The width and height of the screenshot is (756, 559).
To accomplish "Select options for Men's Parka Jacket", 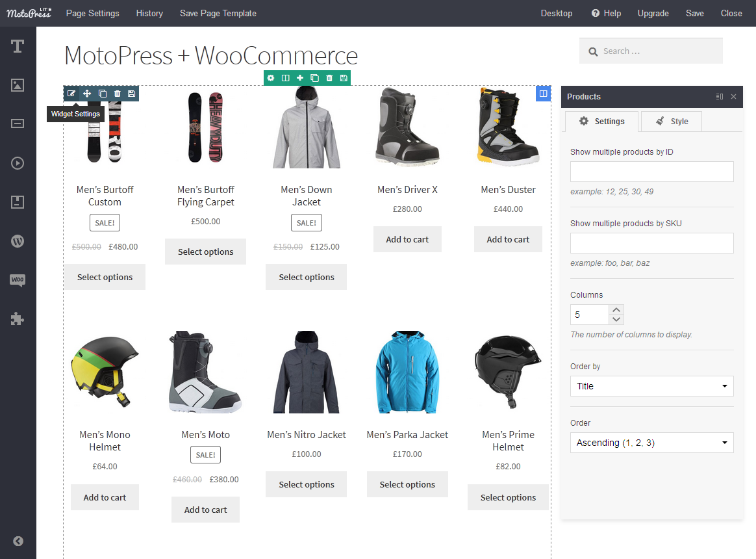I will tap(407, 484).
